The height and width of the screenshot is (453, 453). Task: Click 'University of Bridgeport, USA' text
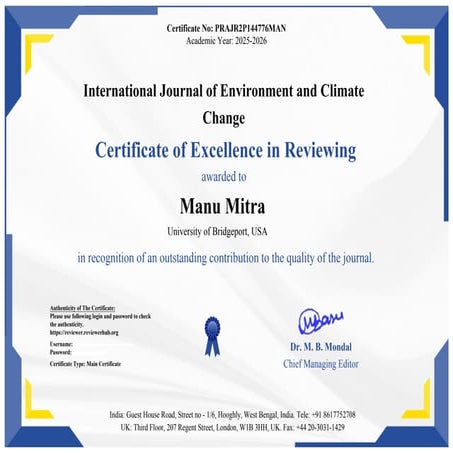(217, 231)
